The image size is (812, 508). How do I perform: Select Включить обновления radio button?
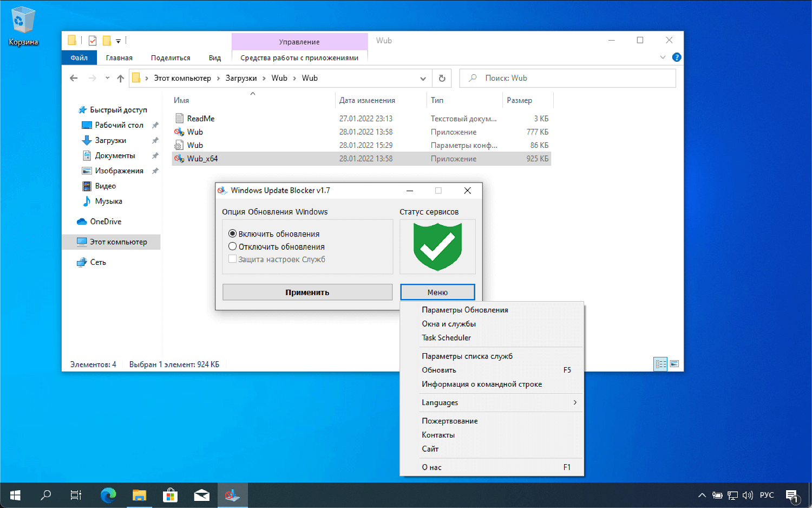pyautogui.click(x=233, y=233)
